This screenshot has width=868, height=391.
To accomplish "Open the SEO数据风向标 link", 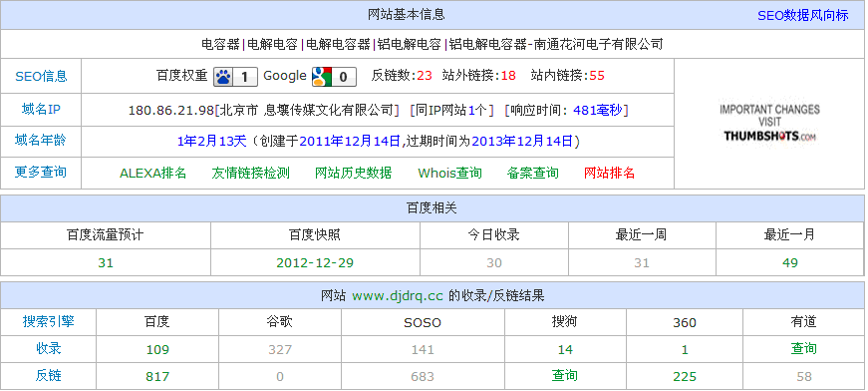I will point(802,16).
